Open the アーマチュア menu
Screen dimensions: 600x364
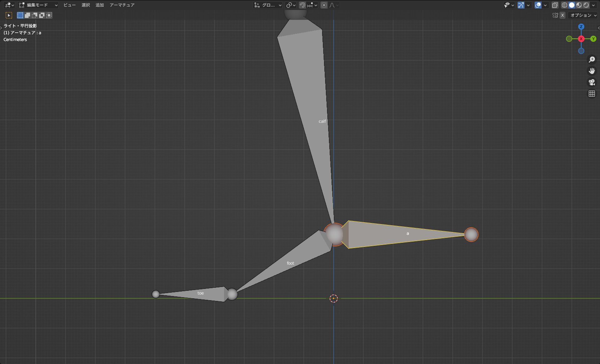click(122, 5)
